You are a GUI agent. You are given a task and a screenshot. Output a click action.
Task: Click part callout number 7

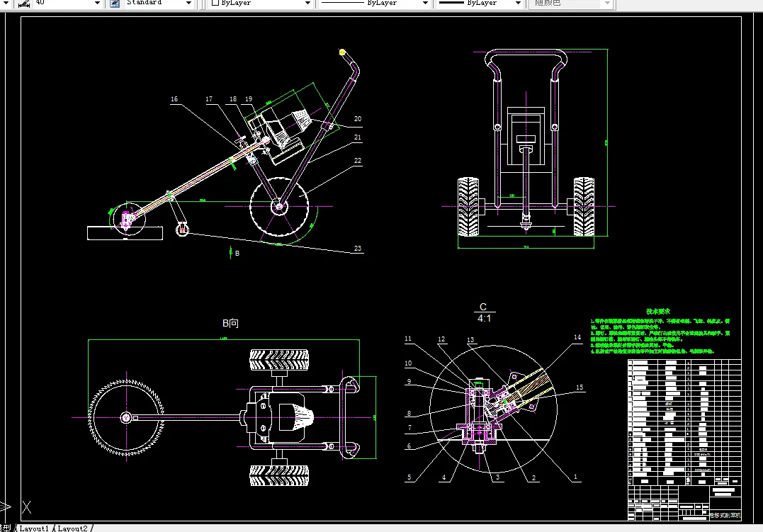pyautogui.click(x=409, y=428)
